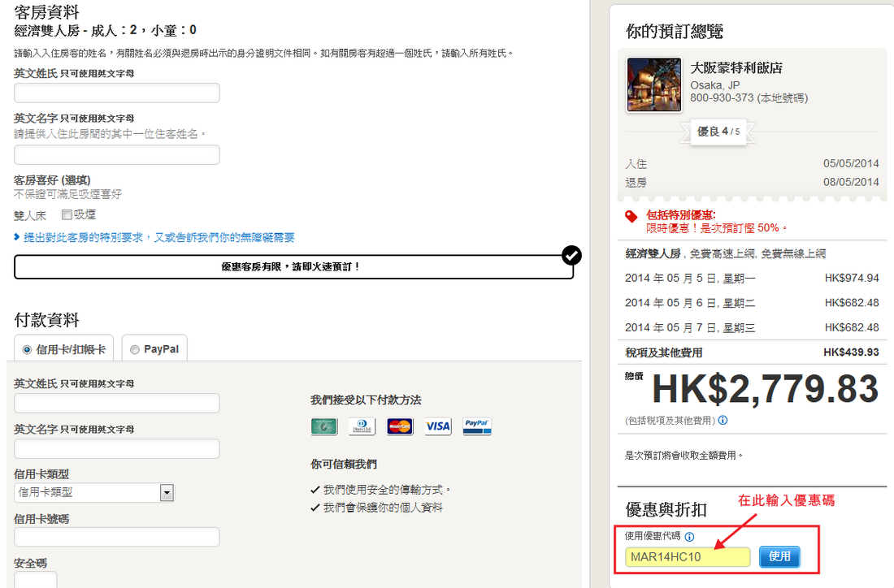Click the MasterCard payment icon
Image resolution: width=894 pixels, height=588 pixels.
[400, 426]
